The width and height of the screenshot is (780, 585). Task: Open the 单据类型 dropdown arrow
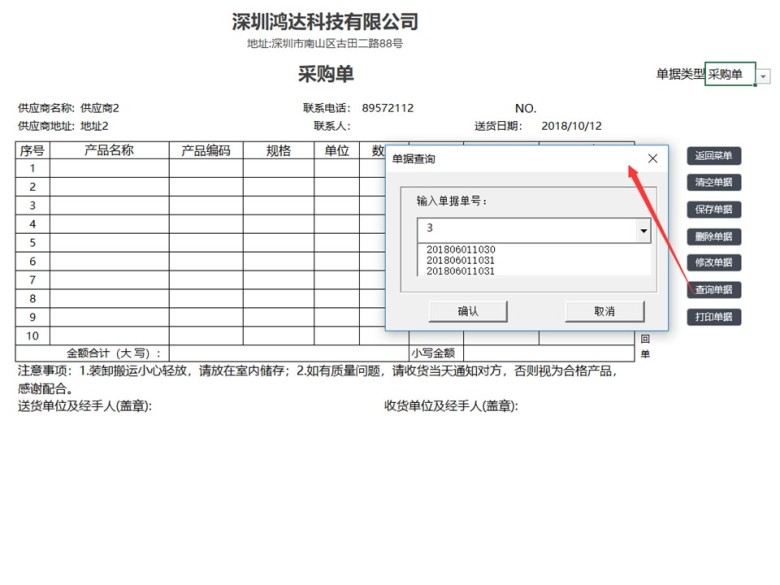[763, 77]
